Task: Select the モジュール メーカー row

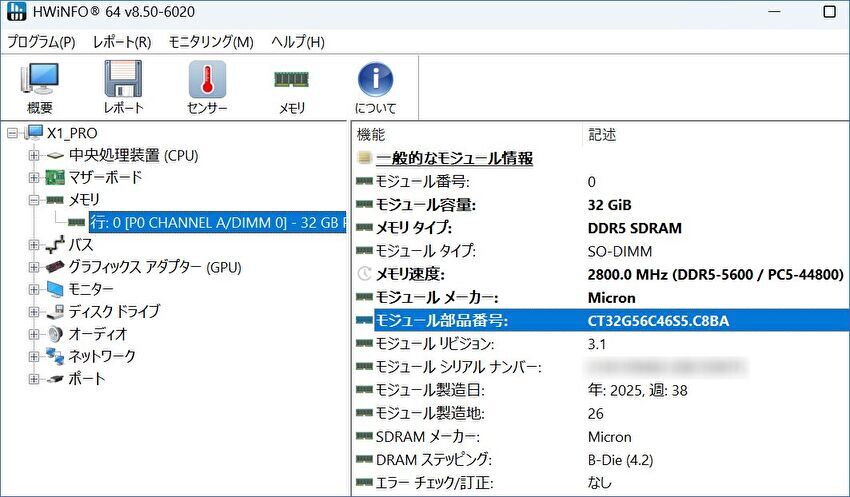Action: point(602,298)
